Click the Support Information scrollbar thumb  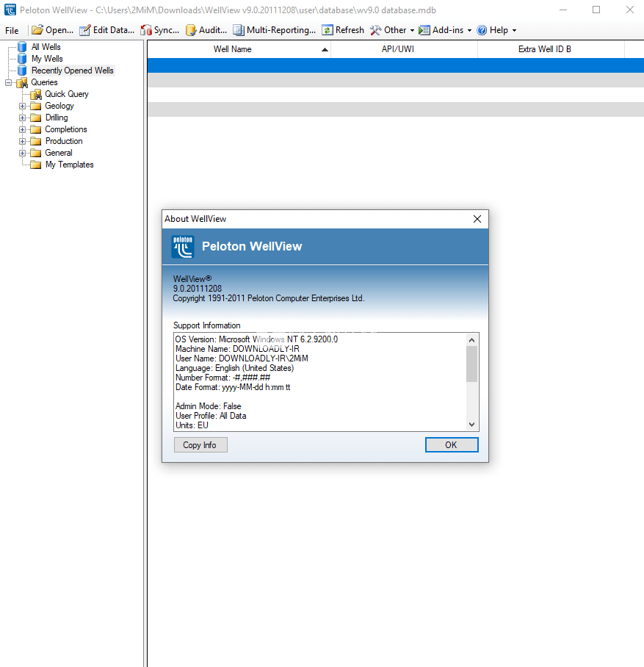point(471,364)
